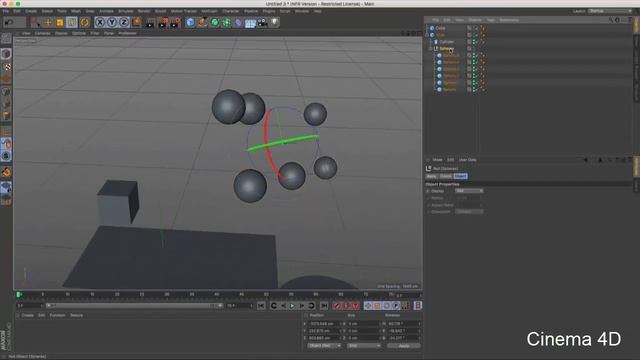Select the Spline Pen tool
This screenshot has height=360, width=640.
click(202, 22)
